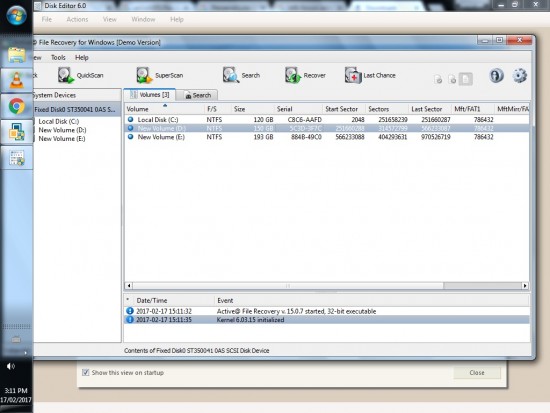Click the Recover toolbar button
The image size is (550, 413).
click(305, 75)
